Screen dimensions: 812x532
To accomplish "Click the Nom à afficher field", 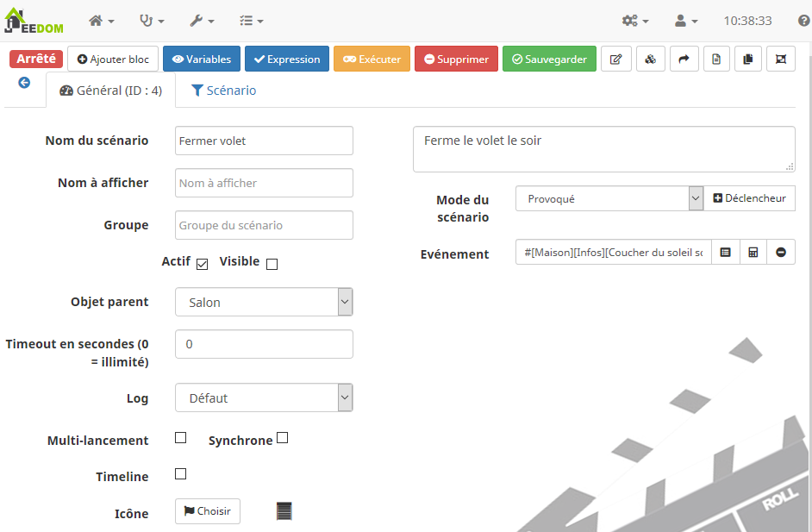I will [264, 183].
